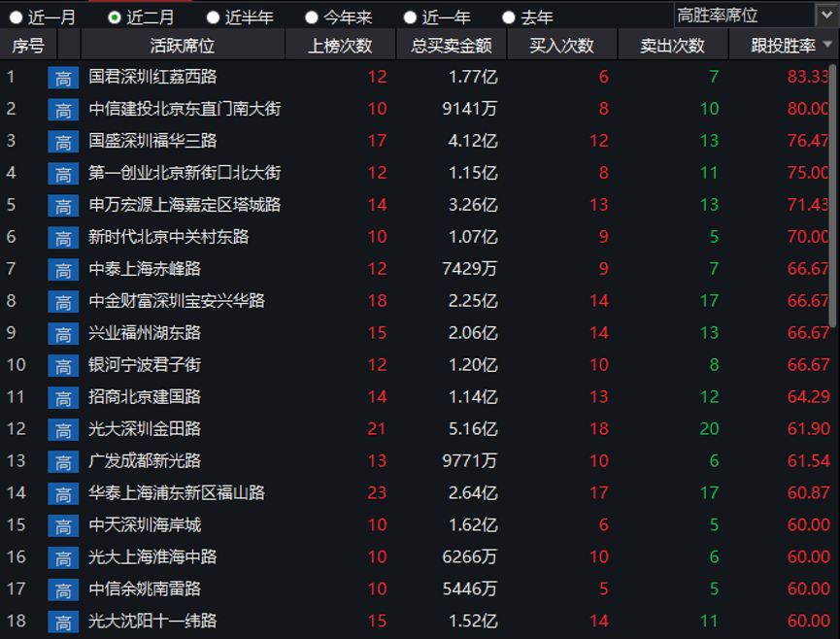Click 高 badge for 招商北京建国路

pyautogui.click(x=63, y=398)
